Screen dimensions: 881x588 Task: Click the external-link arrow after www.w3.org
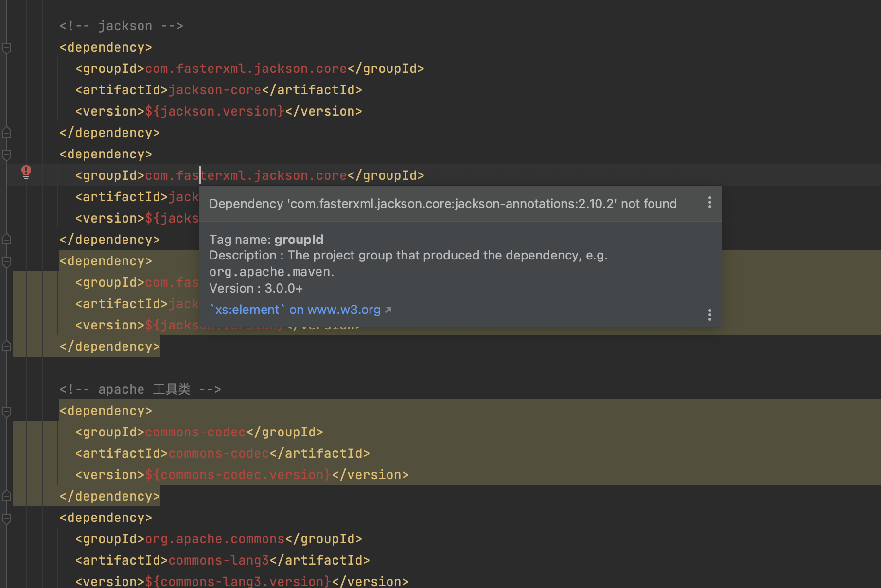388,310
